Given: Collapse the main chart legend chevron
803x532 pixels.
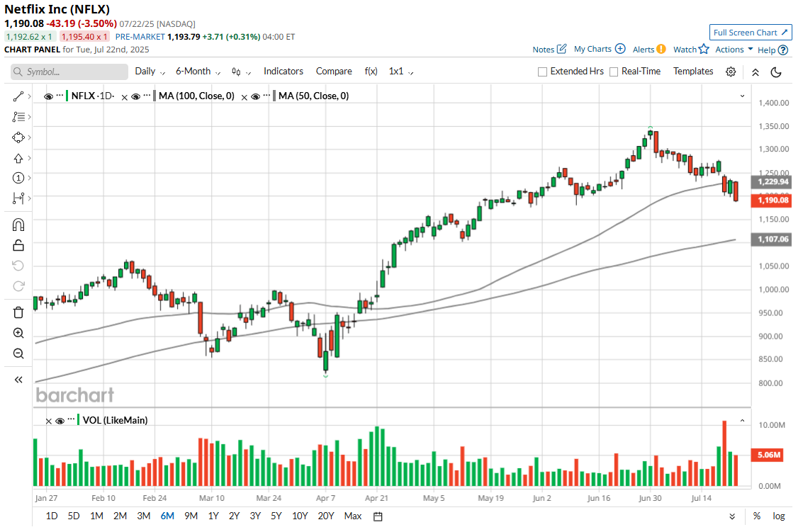Looking at the screenshot, I should [x=742, y=96].
